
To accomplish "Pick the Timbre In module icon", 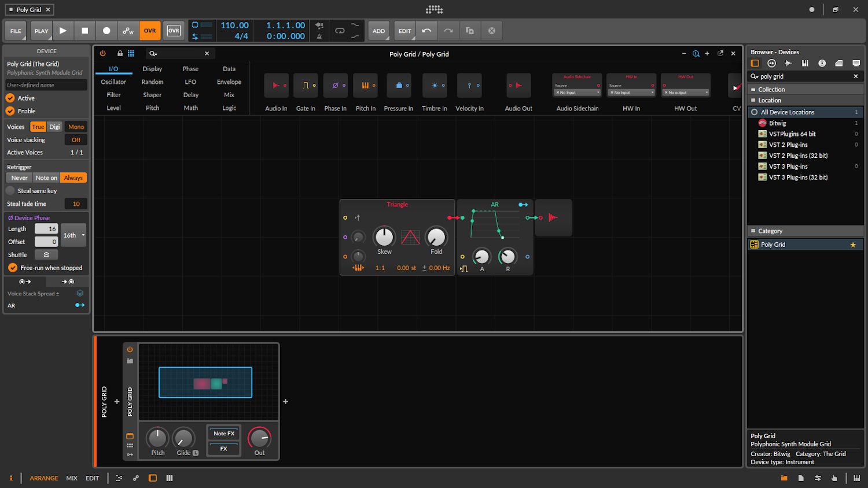I will tap(435, 86).
